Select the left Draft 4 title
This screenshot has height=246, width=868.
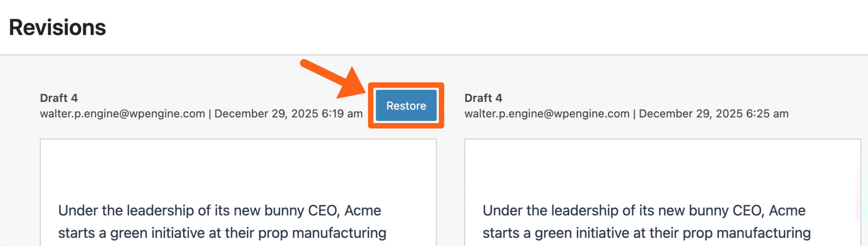point(59,98)
